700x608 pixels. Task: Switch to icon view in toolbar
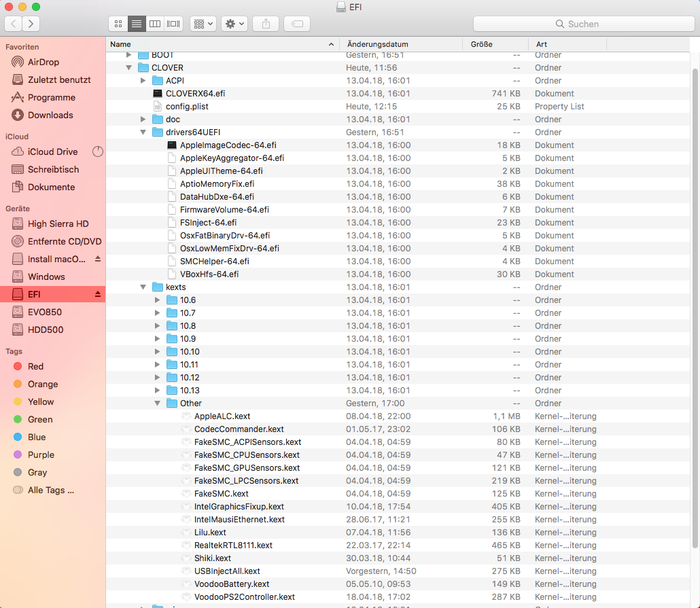click(x=118, y=23)
